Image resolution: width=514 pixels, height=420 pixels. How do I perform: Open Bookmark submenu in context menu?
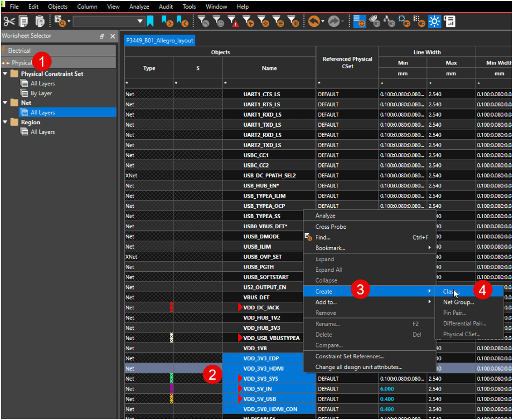[x=369, y=248]
